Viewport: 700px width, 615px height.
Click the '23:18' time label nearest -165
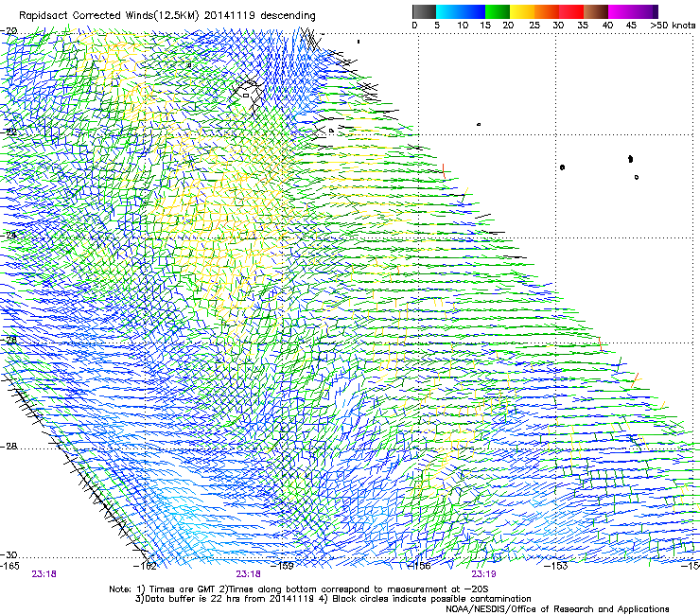pos(44,574)
